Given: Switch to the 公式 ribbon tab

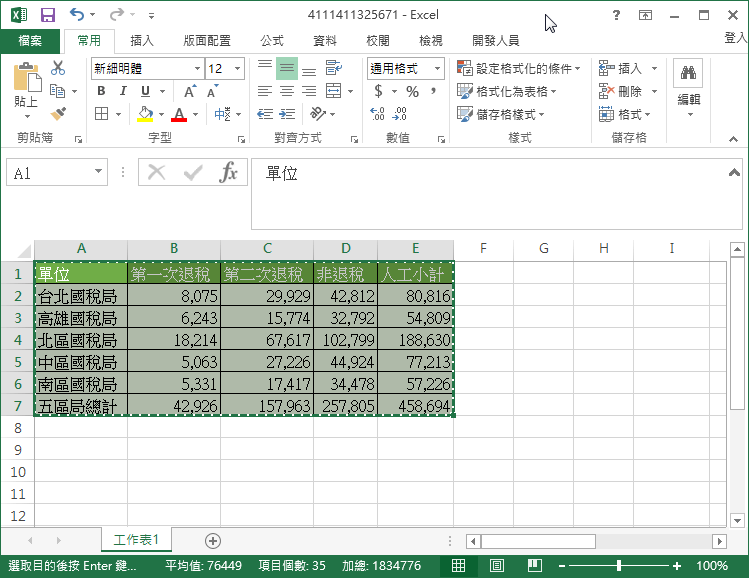Looking at the screenshot, I should coord(272,41).
